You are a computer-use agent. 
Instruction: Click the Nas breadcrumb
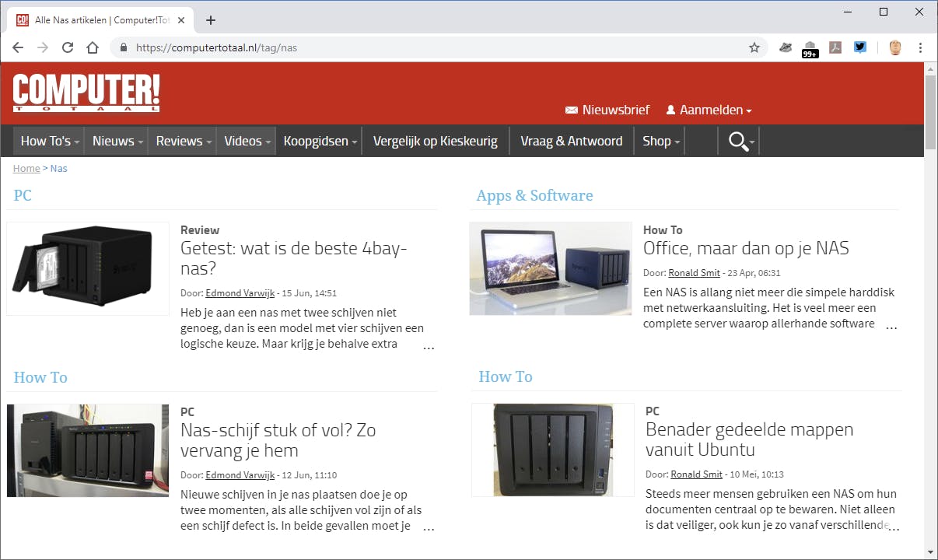tap(59, 168)
